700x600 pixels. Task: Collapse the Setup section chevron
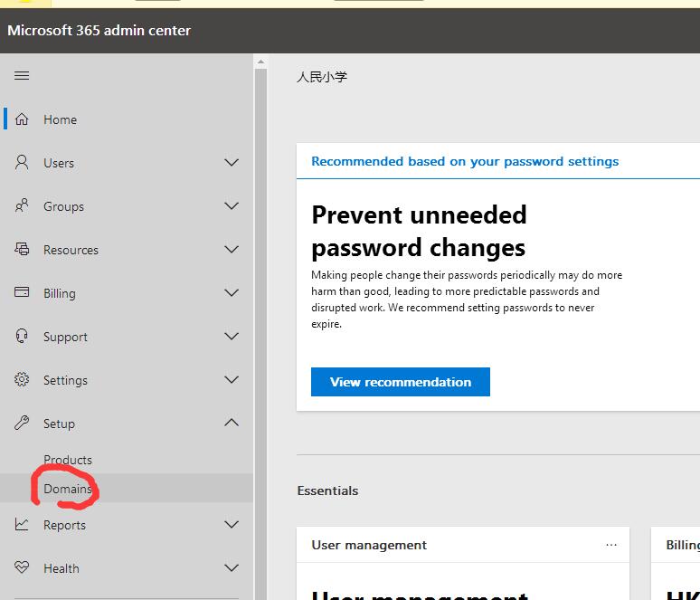(232, 423)
